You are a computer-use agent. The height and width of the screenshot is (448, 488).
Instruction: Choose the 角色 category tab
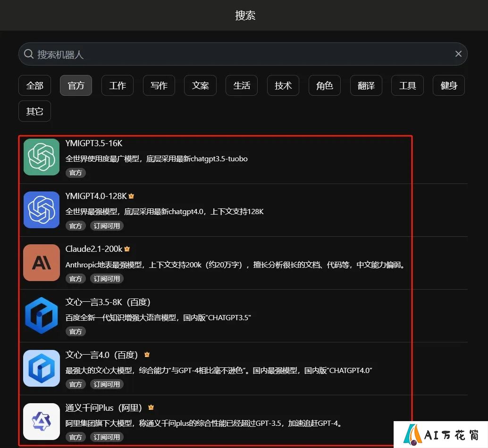(324, 85)
